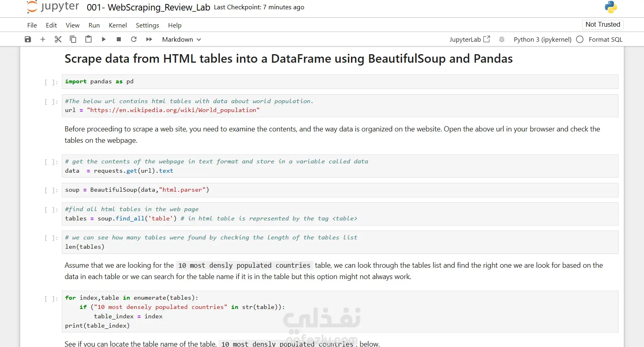Image resolution: width=644 pixels, height=347 pixels.
Task: Open notebook in JupyterLab
Action: 469,39
